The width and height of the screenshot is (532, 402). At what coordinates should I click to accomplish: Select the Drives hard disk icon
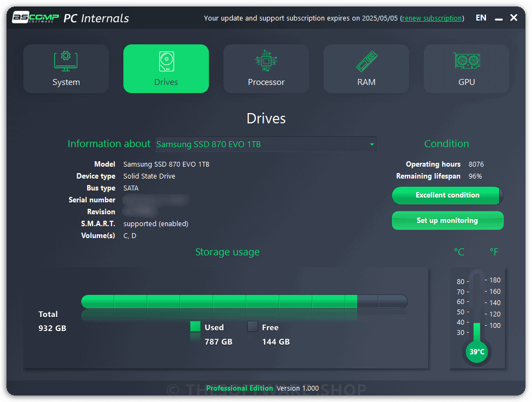click(166, 61)
